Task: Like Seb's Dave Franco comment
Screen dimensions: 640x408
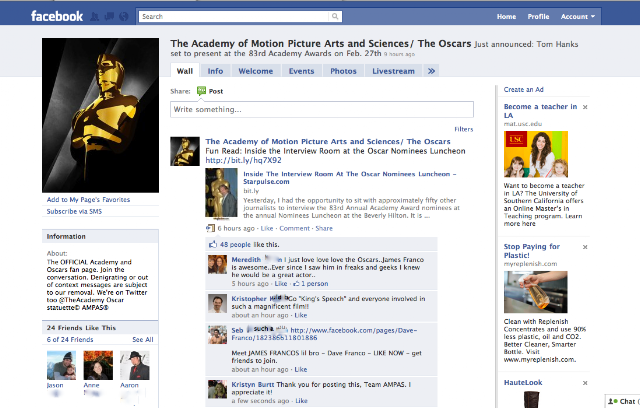Action: pos(300,370)
